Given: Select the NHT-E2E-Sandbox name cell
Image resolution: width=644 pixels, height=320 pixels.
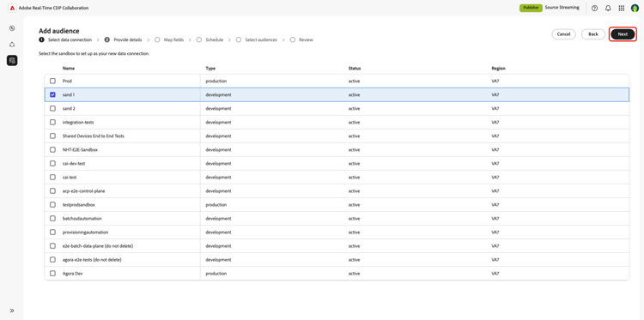Looking at the screenshot, I should click(80, 150).
